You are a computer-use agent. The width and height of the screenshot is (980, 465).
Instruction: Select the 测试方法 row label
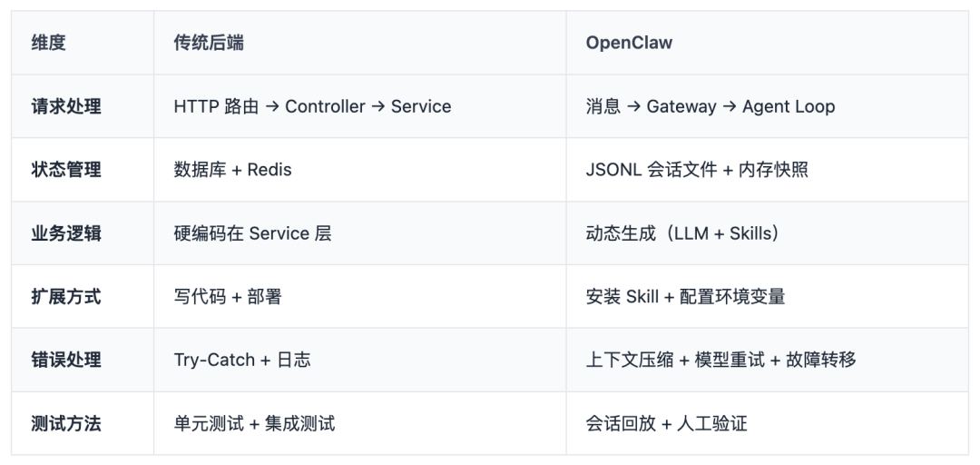click(x=66, y=424)
